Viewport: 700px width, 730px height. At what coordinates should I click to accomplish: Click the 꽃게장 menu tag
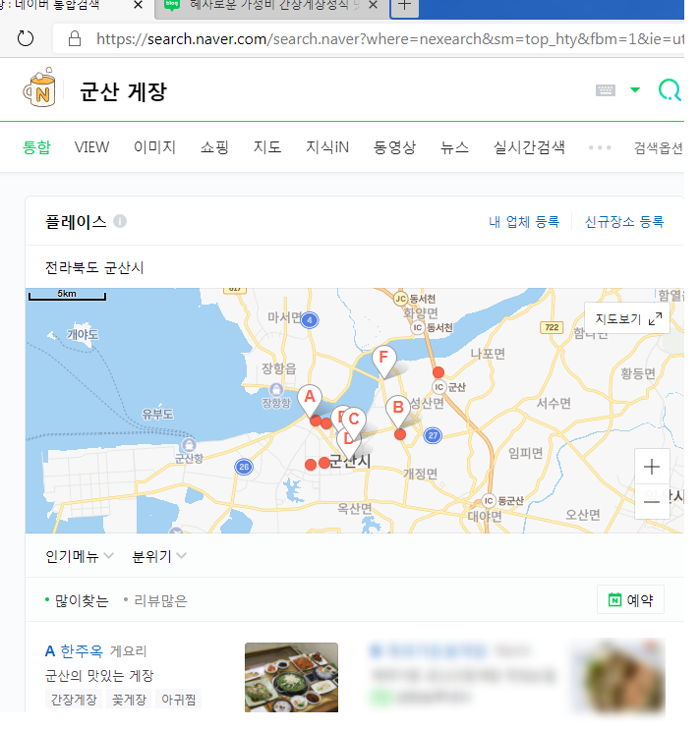(x=129, y=700)
